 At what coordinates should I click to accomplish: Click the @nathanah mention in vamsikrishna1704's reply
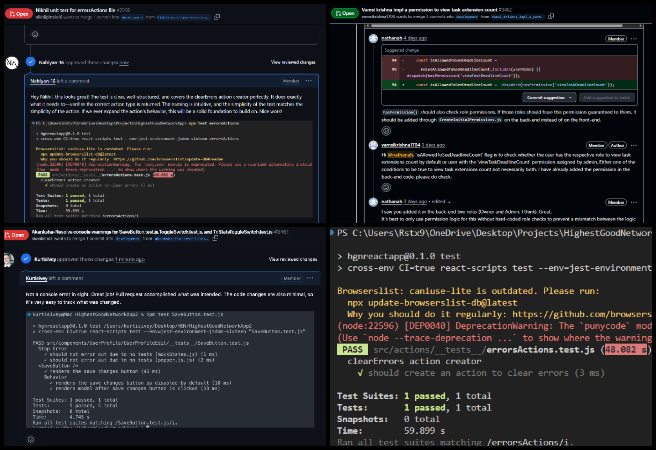[400, 155]
